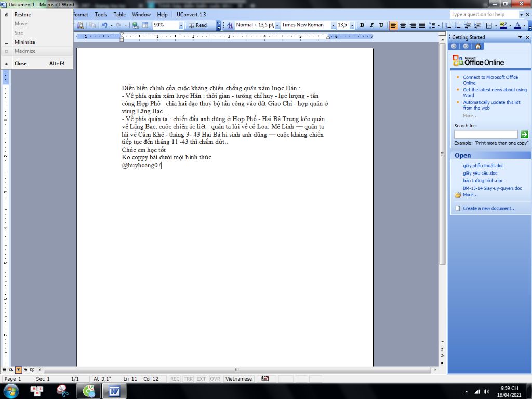Open the Line Spacing dropdown arrow
Image resolution: width=532 pixels, height=399 pixels.
(x=438, y=25)
